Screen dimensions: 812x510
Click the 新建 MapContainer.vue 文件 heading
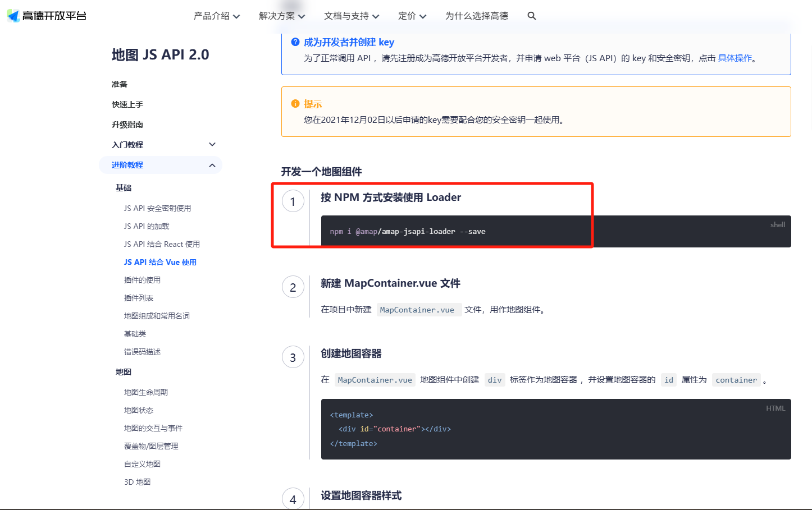[x=390, y=283]
